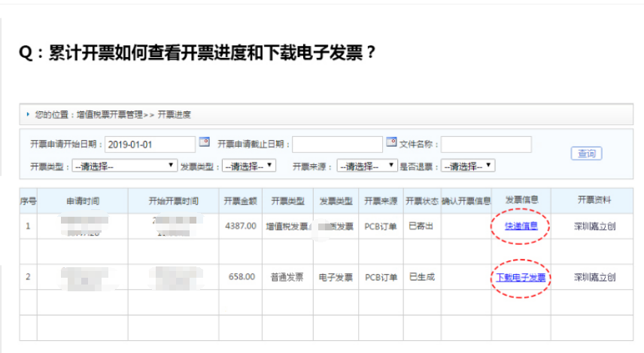644x353 pixels.
Task: Click the breadcrumb arrow before 您的位置
Action: point(28,114)
